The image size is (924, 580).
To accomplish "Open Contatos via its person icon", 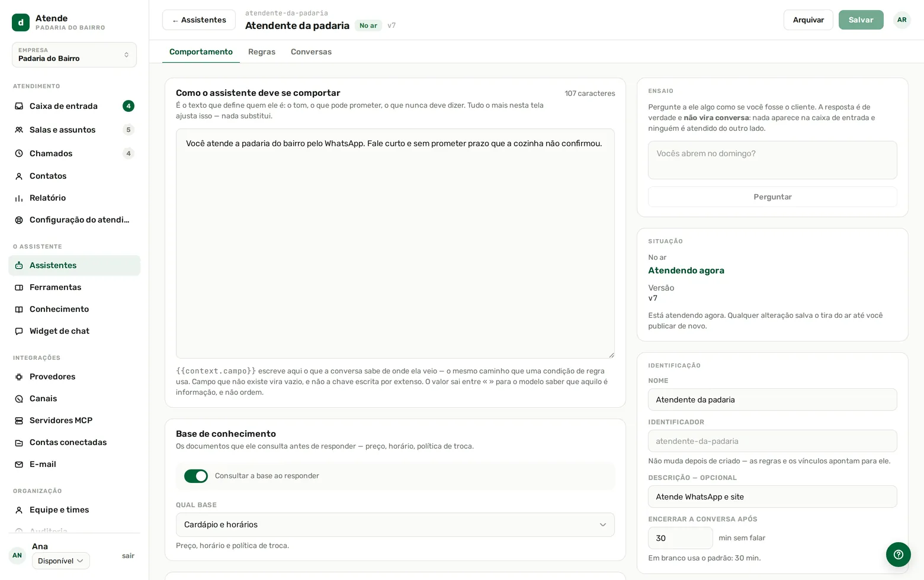I will [x=19, y=176].
